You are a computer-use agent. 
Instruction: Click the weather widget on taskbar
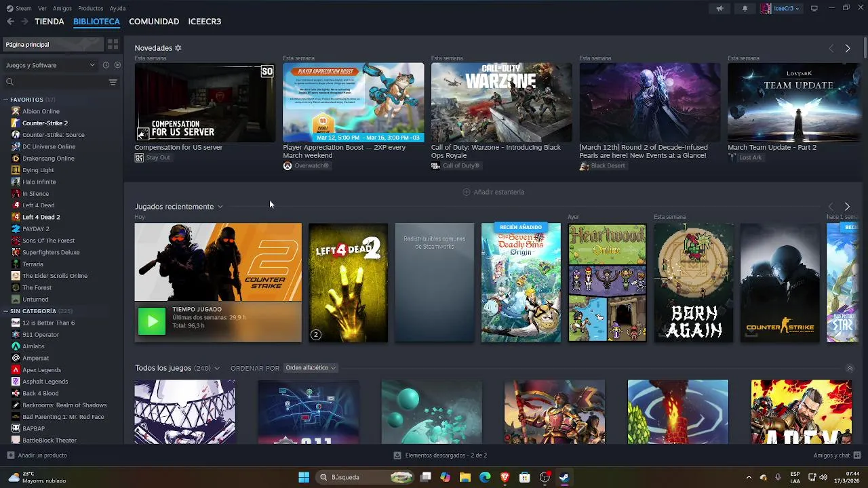[38, 477]
